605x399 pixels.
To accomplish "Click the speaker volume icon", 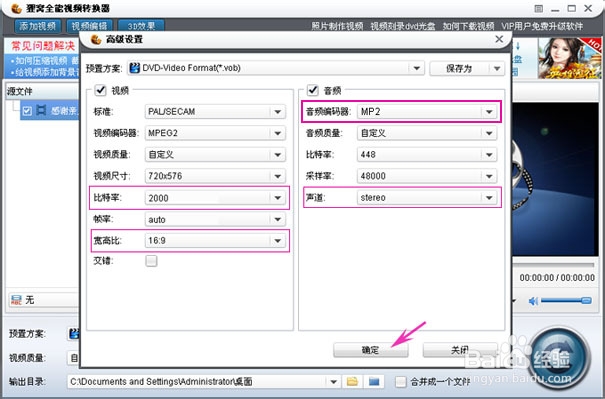I will point(533,301).
